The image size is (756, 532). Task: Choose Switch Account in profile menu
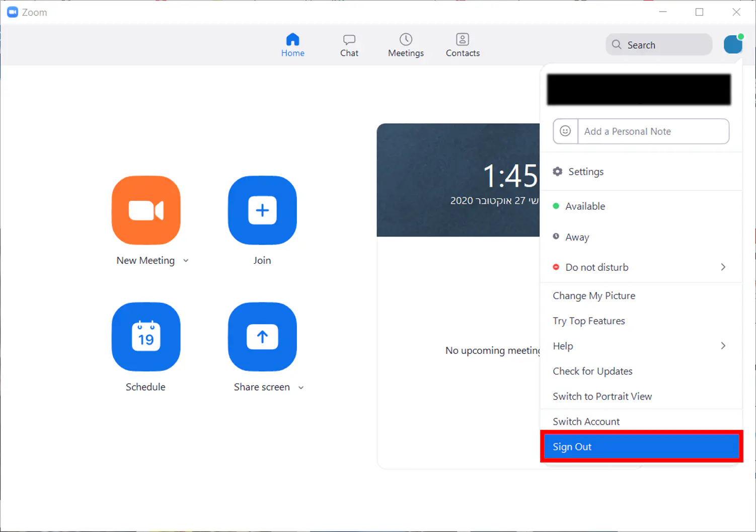pos(586,422)
